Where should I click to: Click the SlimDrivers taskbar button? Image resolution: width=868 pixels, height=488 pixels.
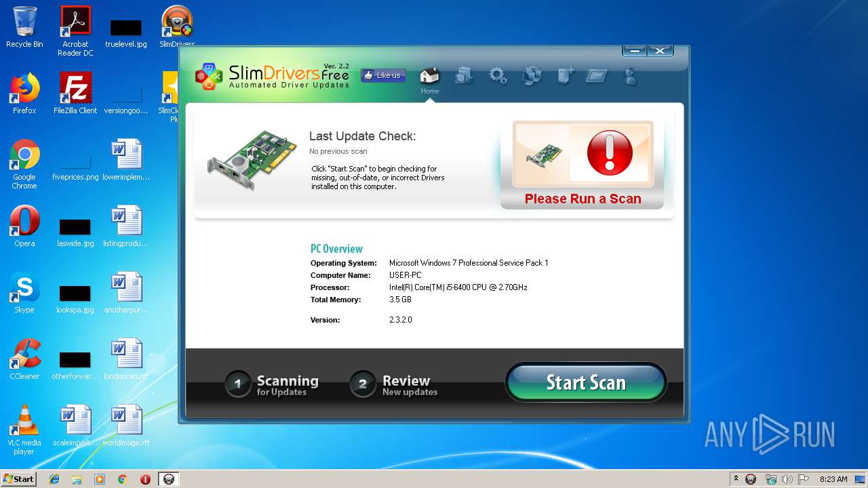[168, 479]
